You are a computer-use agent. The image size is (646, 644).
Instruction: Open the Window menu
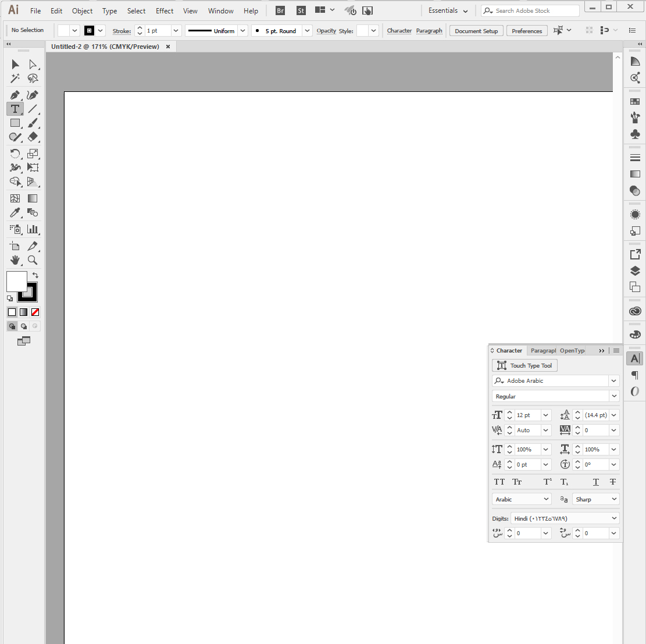tap(220, 10)
